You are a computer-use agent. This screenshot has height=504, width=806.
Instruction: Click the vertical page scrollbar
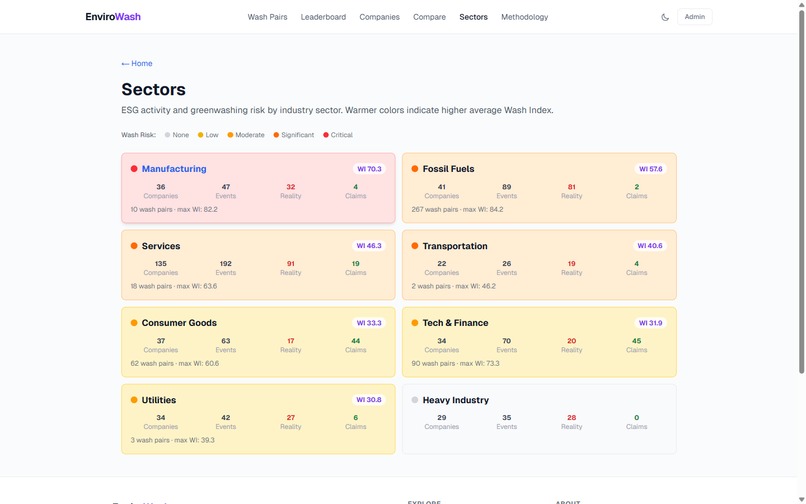pos(801,190)
